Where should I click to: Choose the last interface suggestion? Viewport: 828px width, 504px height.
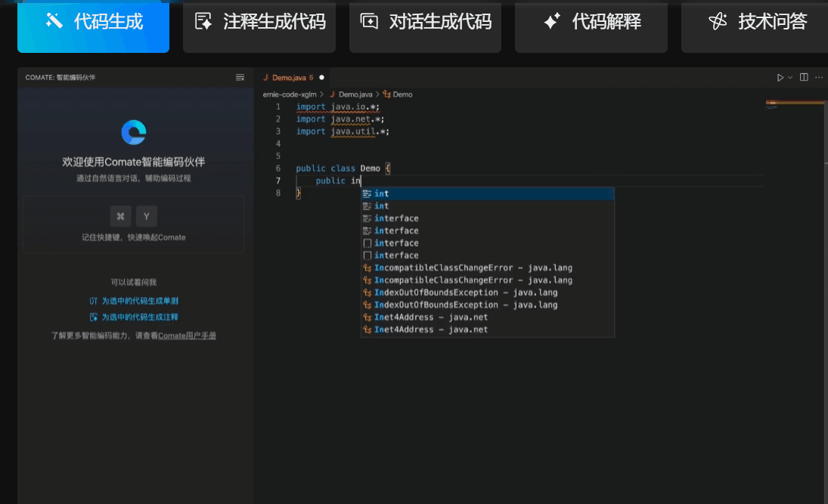488,255
